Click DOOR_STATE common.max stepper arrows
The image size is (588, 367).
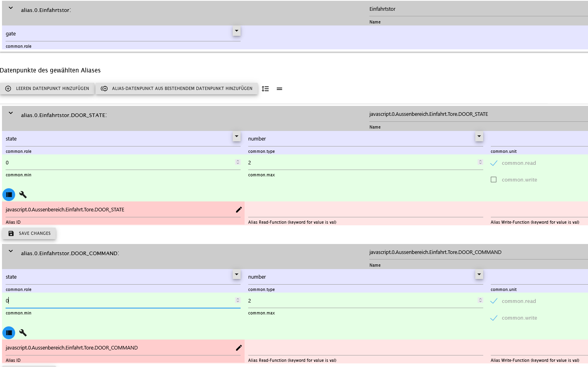480,162
